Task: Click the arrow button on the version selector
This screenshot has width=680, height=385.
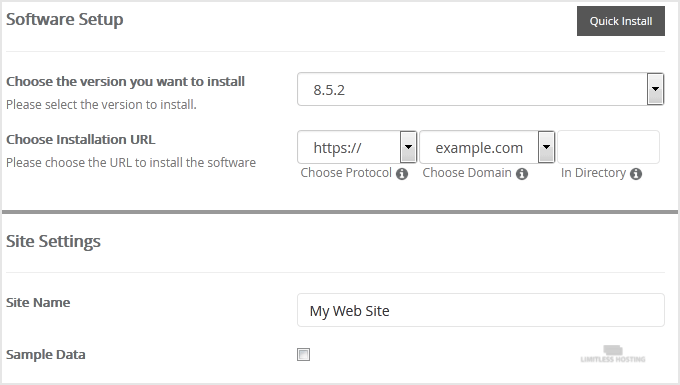Action: point(655,89)
